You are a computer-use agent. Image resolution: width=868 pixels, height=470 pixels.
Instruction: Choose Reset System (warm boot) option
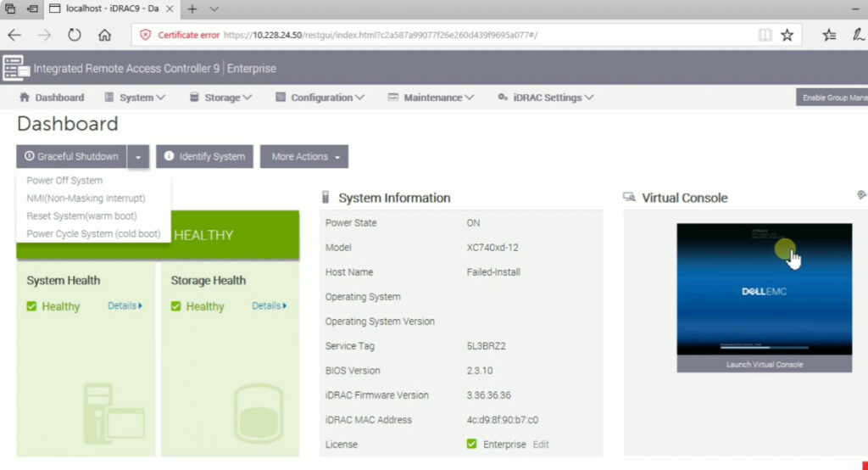click(81, 216)
